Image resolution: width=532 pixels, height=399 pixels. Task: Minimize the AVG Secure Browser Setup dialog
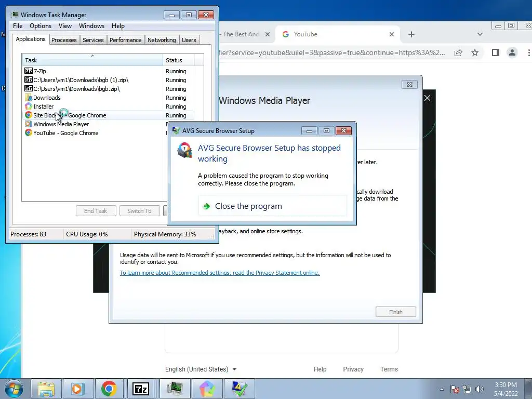tap(309, 130)
